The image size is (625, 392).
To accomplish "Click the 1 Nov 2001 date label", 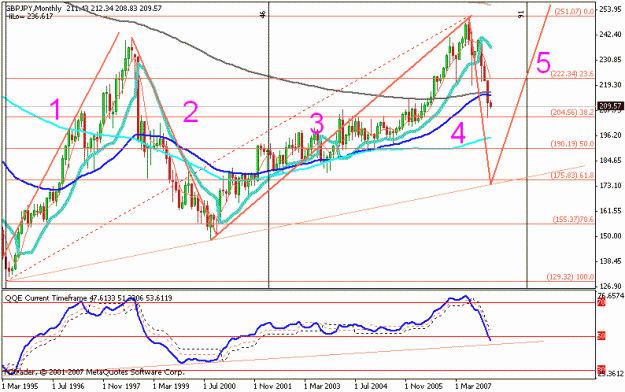I will tap(273, 386).
